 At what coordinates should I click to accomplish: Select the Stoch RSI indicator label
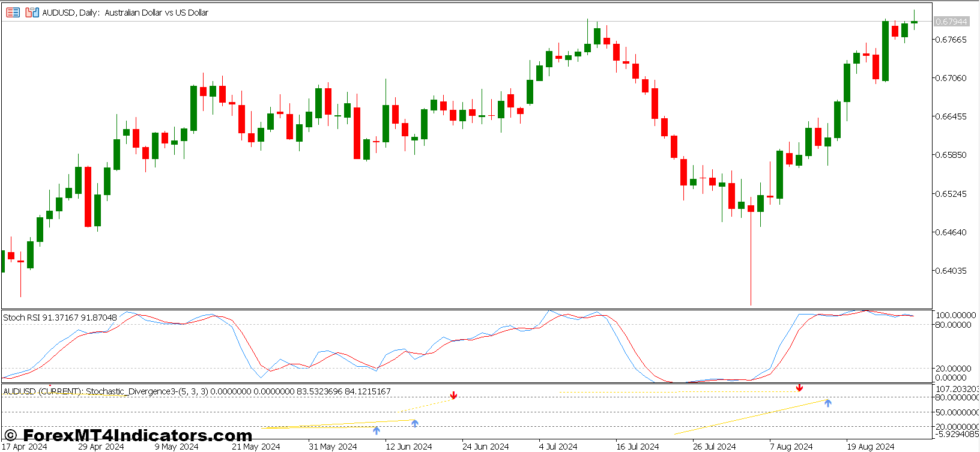tap(59, 318)
